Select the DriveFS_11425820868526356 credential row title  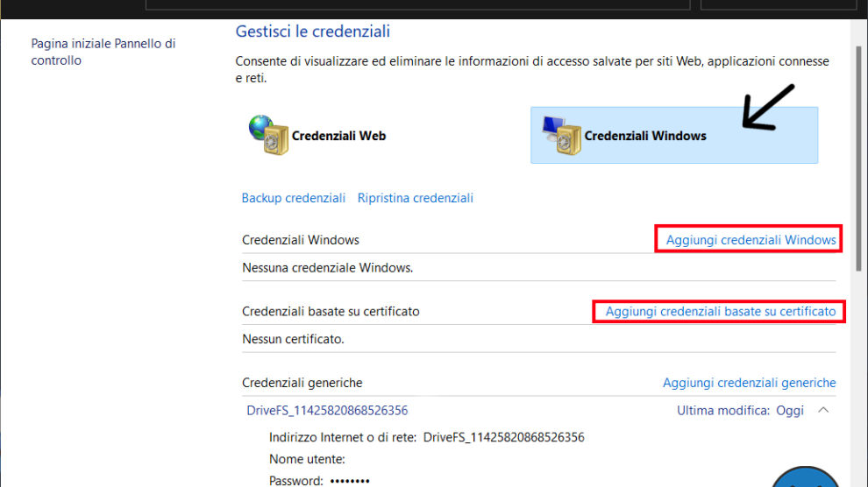[x=327, y=410]
